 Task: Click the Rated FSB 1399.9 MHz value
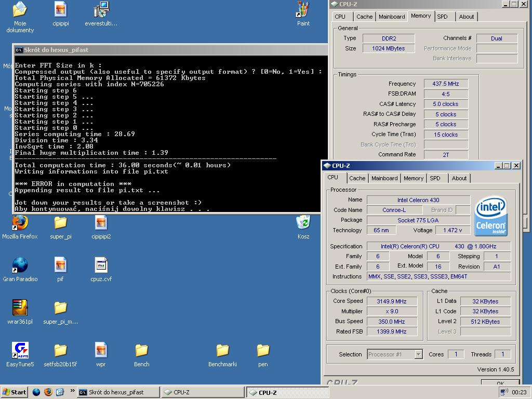point(392,331)
